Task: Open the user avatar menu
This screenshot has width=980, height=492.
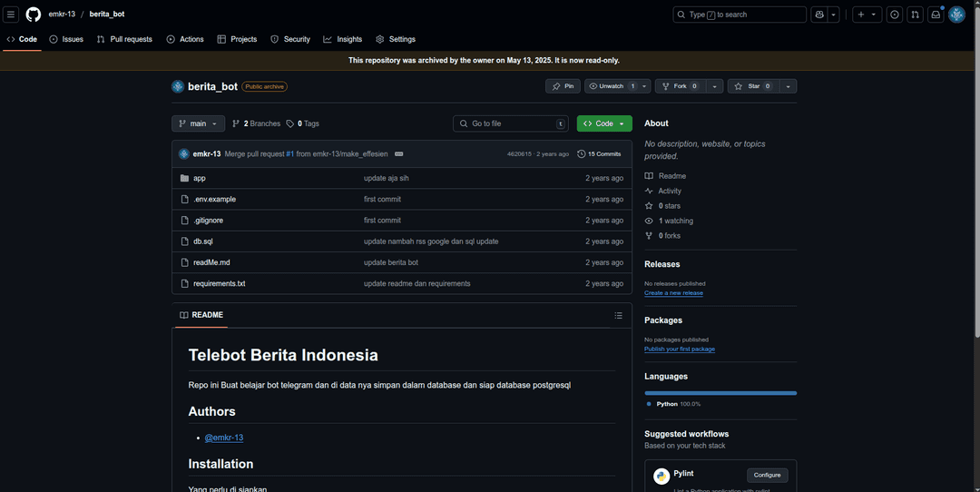Action: (x=957, y=15)
